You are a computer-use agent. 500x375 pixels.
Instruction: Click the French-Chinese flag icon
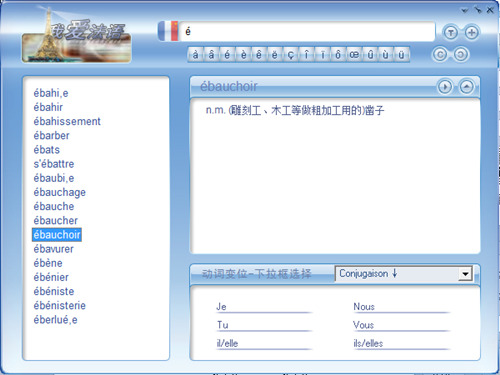168,31
